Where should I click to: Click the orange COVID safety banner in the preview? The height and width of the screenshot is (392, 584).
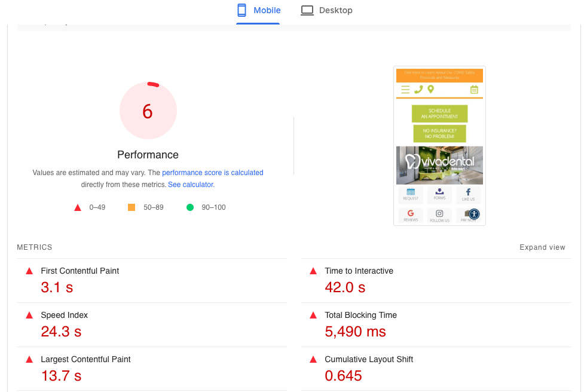tap(439, 75)
